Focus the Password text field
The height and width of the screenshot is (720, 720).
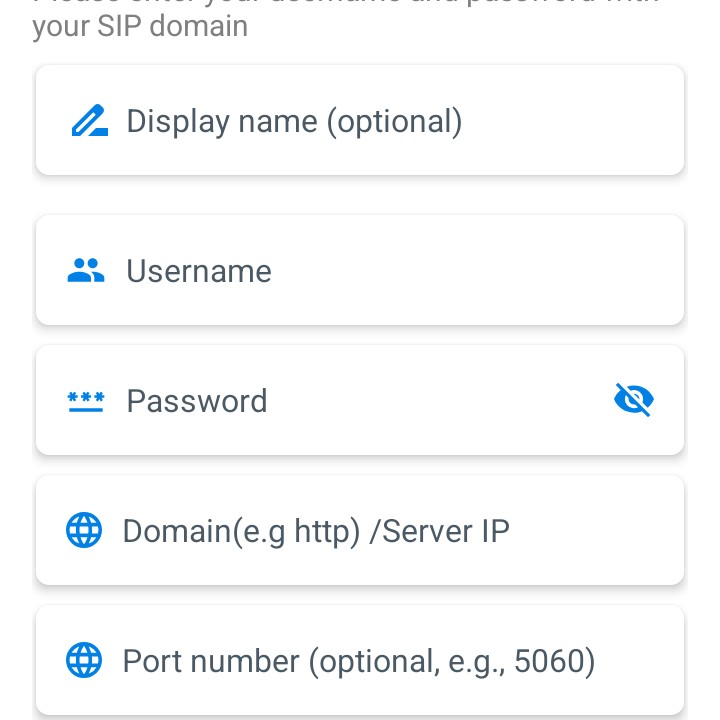pos(360,400)
